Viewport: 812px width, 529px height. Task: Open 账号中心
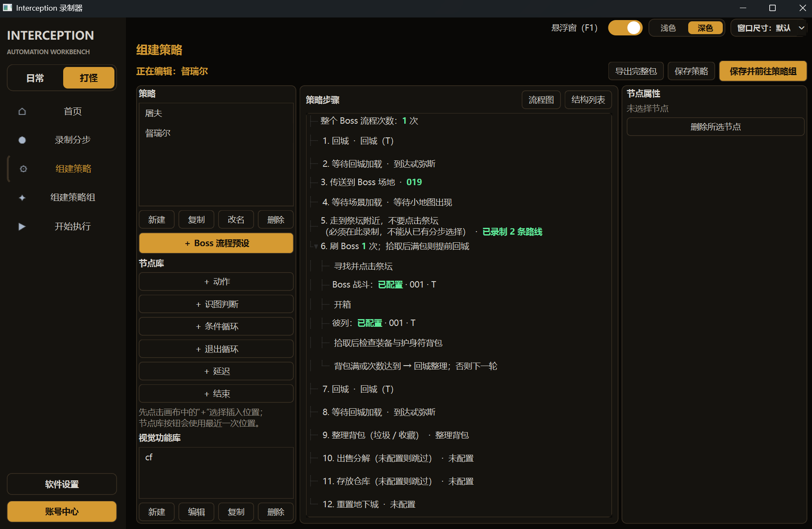(x=62, y=512)
